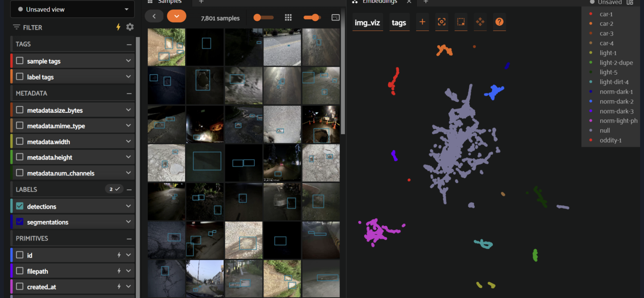The width and height of the screenshot is (644, 298).
Task: Click the orange plus icon in embeddings toolbar
Action: tap(422, 22)
